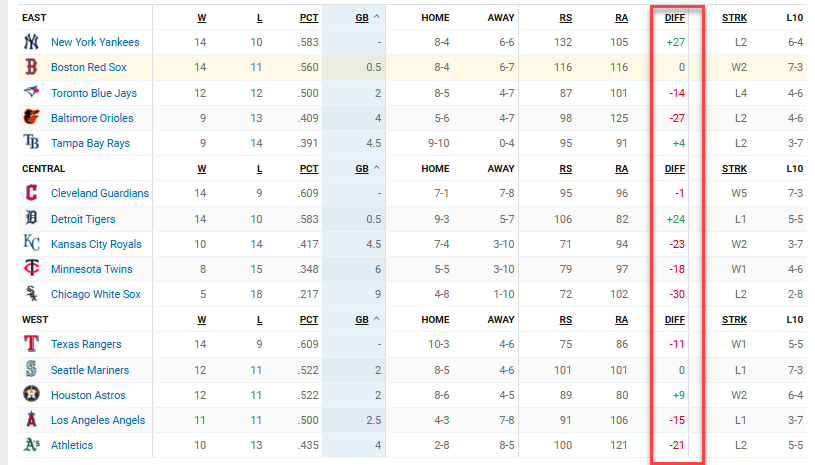The height and width of the screenshot is (465, 815).
Task: Sort East standings by PCT header
Action: tap(308, 18)
